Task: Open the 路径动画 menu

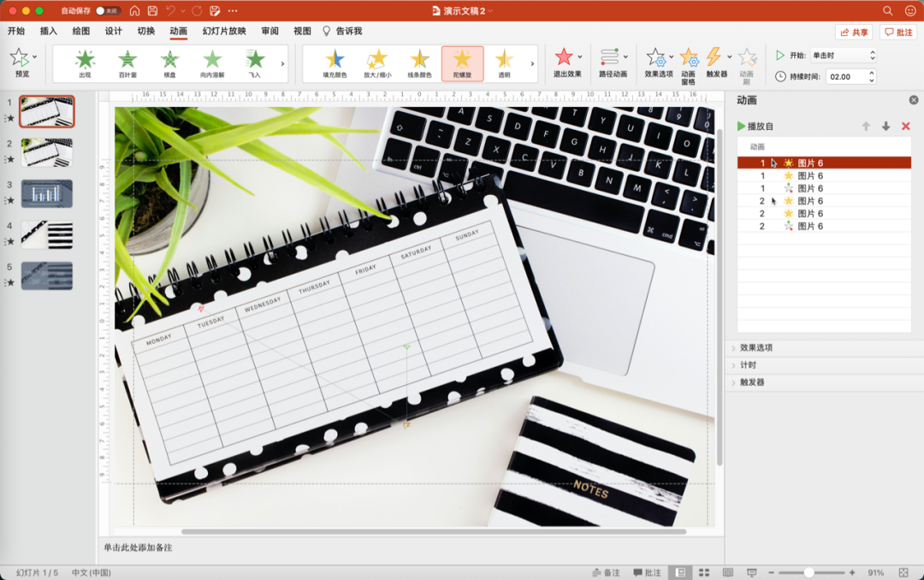Action: tap(613, 62)
